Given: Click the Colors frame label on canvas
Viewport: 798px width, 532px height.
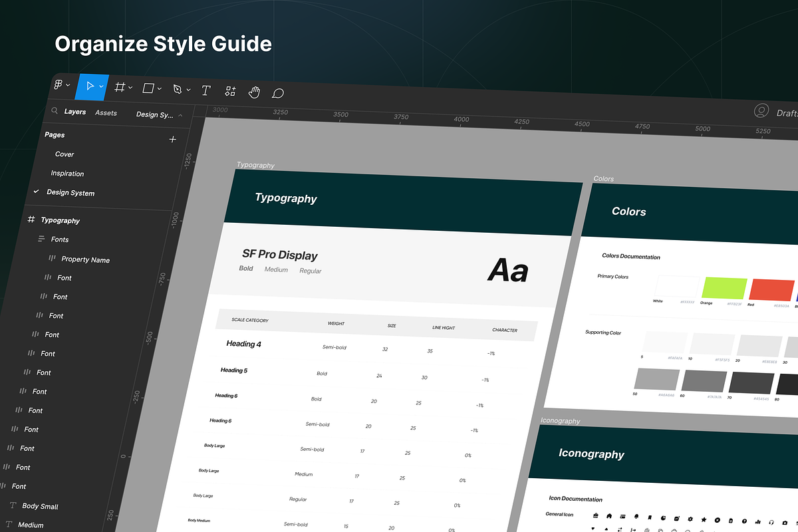Looking at the screenshot, I should pos(604,179).
